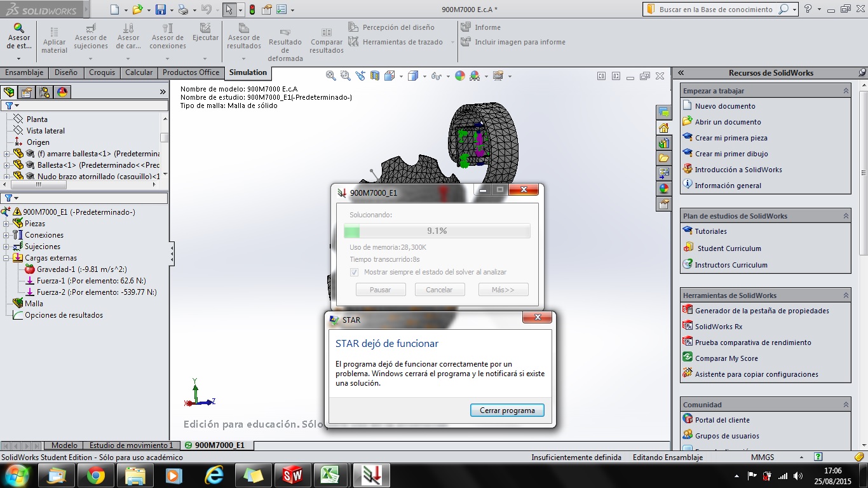The width and height of the screenshot is (868, 488).
Task: Click the SolidWorks help question mark icon
Action: pyautogui.click(x=808, y=9)
